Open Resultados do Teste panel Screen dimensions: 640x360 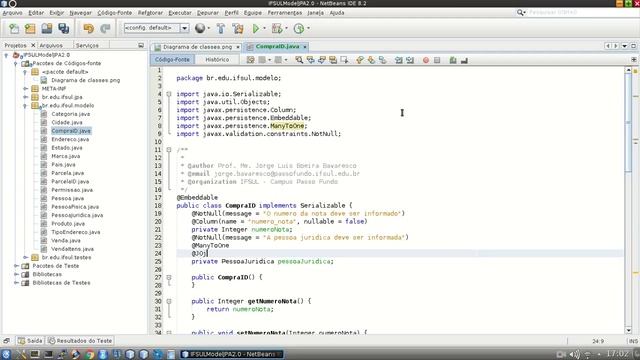(x=80, y=340)
